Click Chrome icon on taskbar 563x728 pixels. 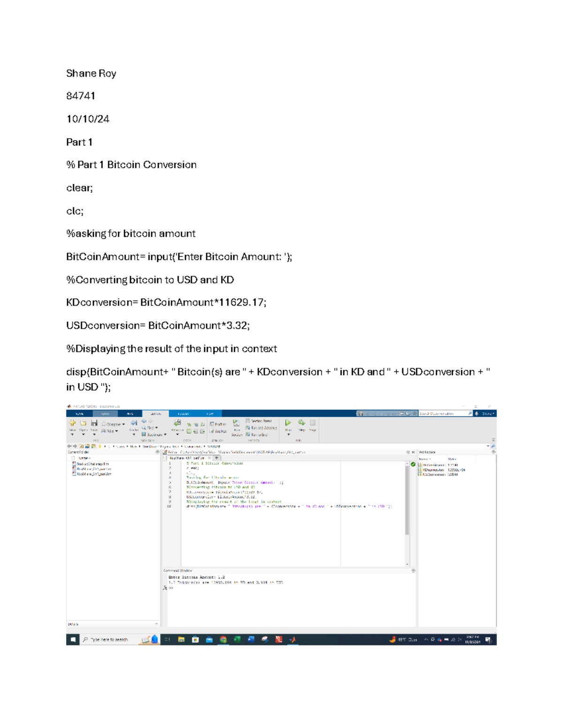pyautogui.click(x=223, y=639)
